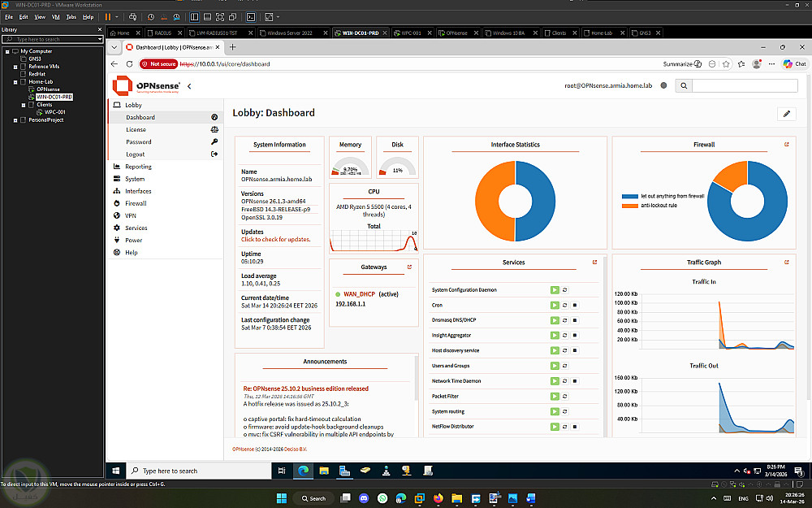Screen dimensions: 812x508
Task: Click the pause VM button in VMware toolbar
Action: [108, 17]
